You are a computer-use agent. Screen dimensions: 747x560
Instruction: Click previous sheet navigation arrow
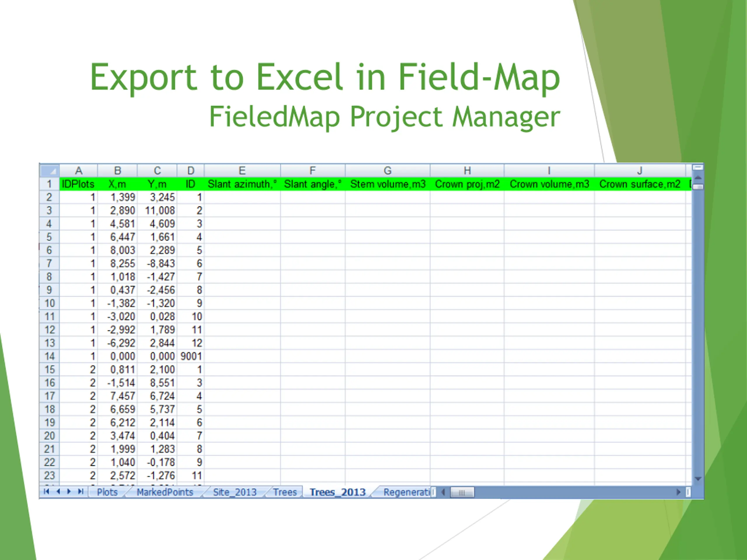point(58,491)
